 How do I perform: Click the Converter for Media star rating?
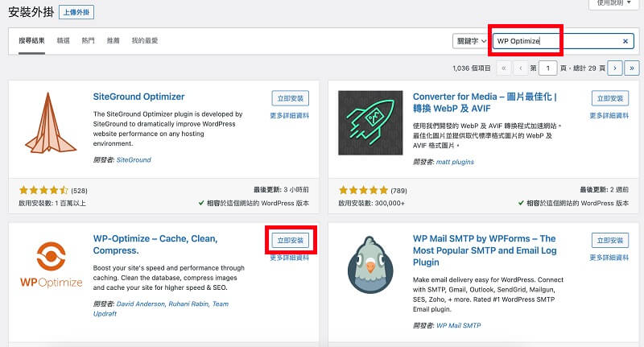pyautogui.click(x=363, y=190)
